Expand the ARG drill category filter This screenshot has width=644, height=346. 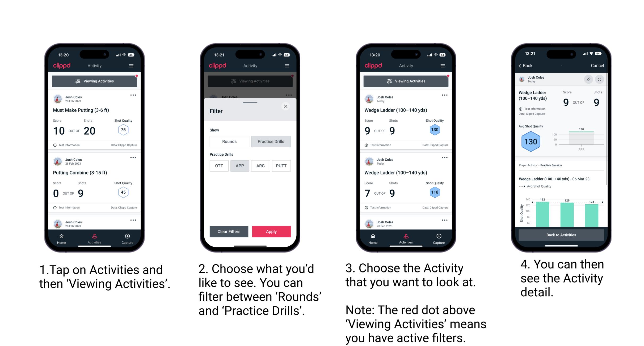pos(260,166)
